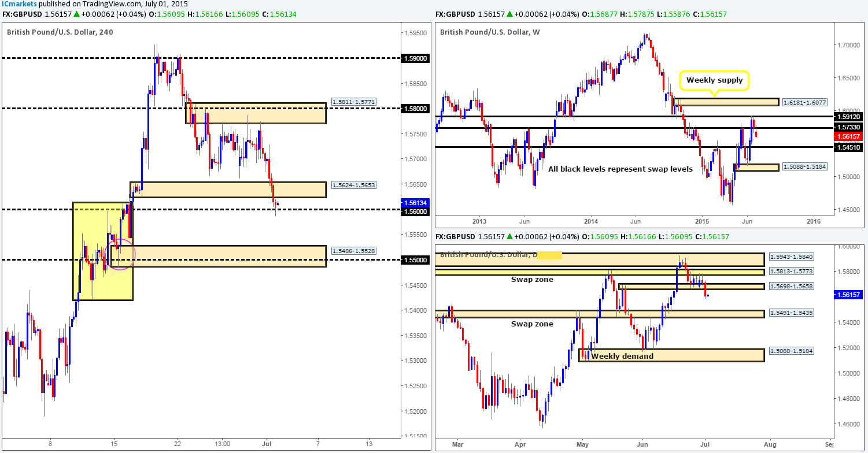Click the 1.46000 price label on daily axis
Image resolution: width=868 pixels, height=453 pixels.
pos(849,424)
